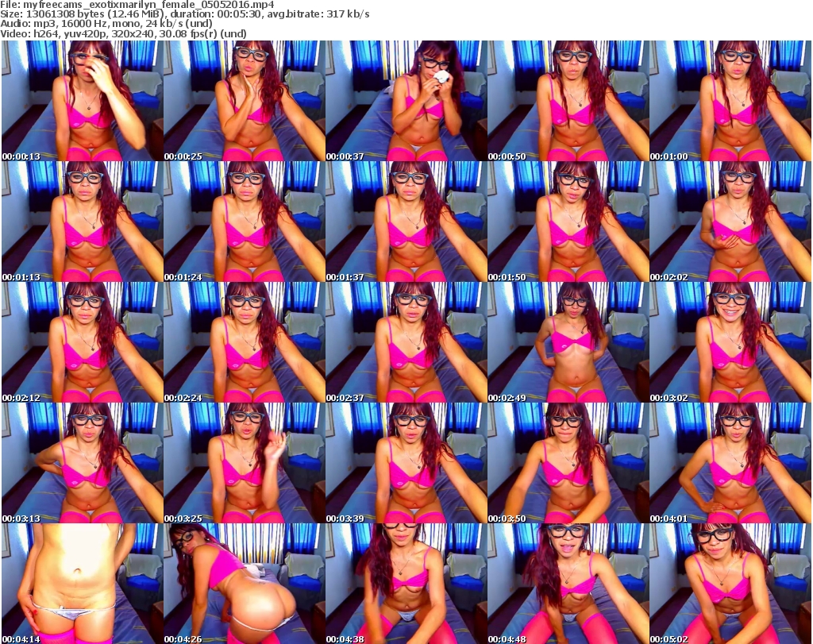
Task: Open the frame thumbnail stamped 00:03:39
Action: point(406,463)
